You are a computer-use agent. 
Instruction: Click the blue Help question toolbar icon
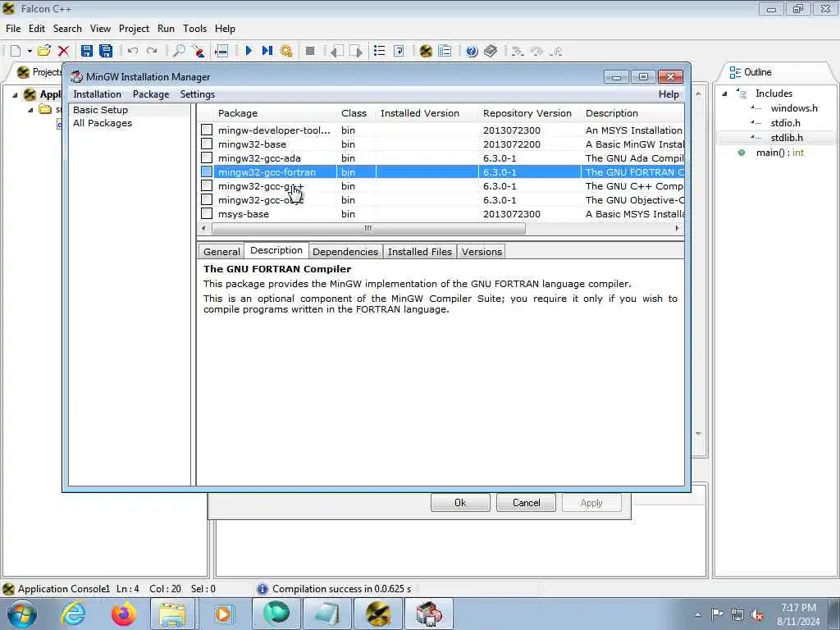click(x=472, y=51)
